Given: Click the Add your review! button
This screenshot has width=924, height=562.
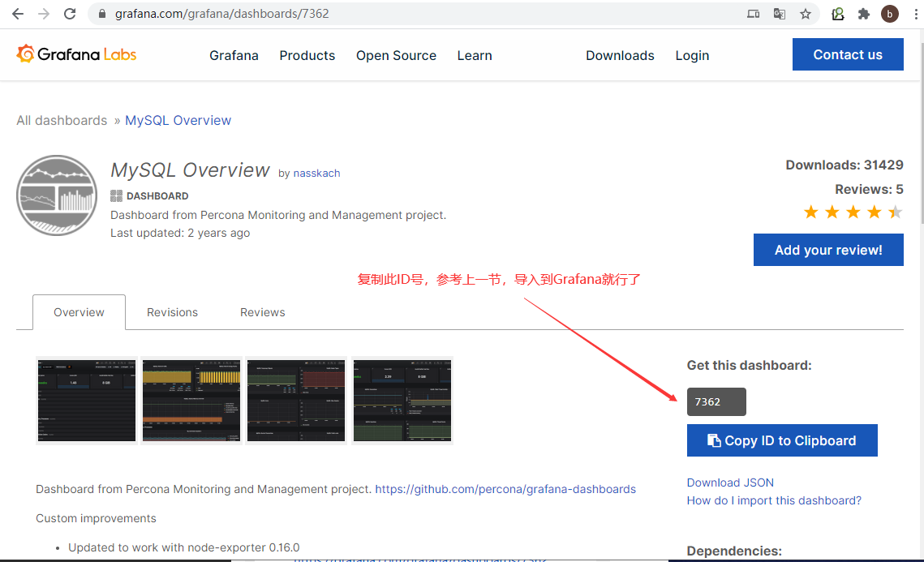Looking at the screenshot, I should click(x=828, y=249).
